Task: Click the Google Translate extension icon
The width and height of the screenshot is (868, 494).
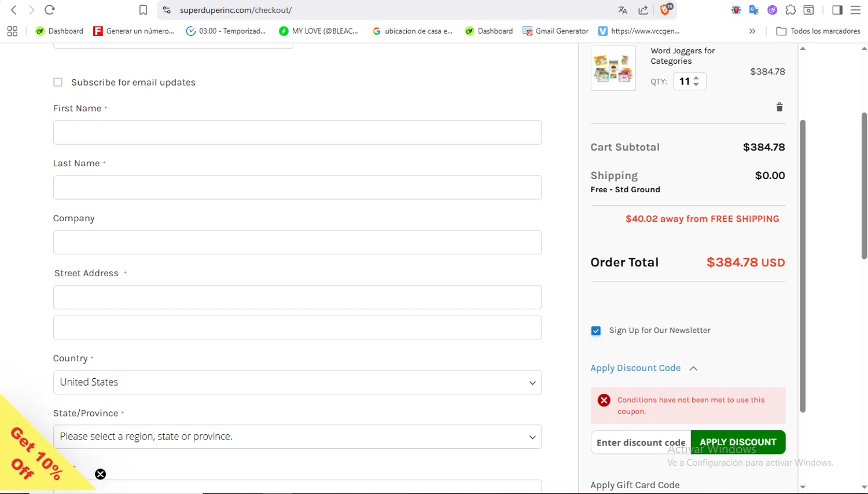Action: 754,10
